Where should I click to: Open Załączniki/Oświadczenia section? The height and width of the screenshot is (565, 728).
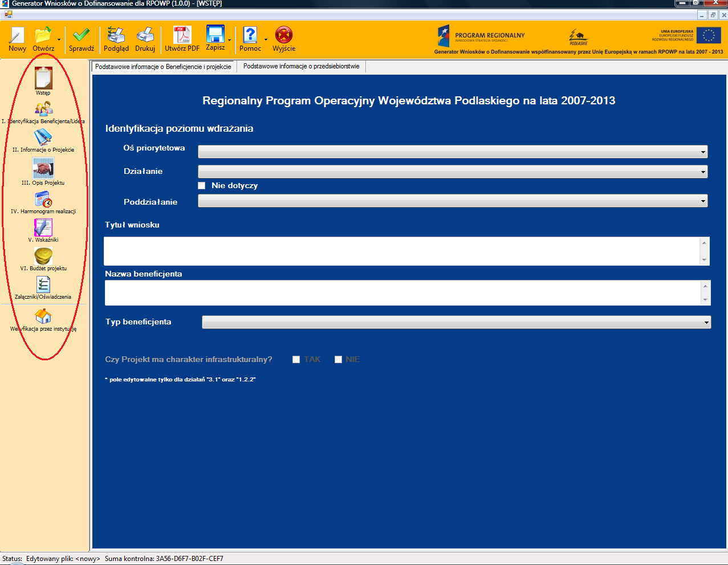(x=43, y=288)
